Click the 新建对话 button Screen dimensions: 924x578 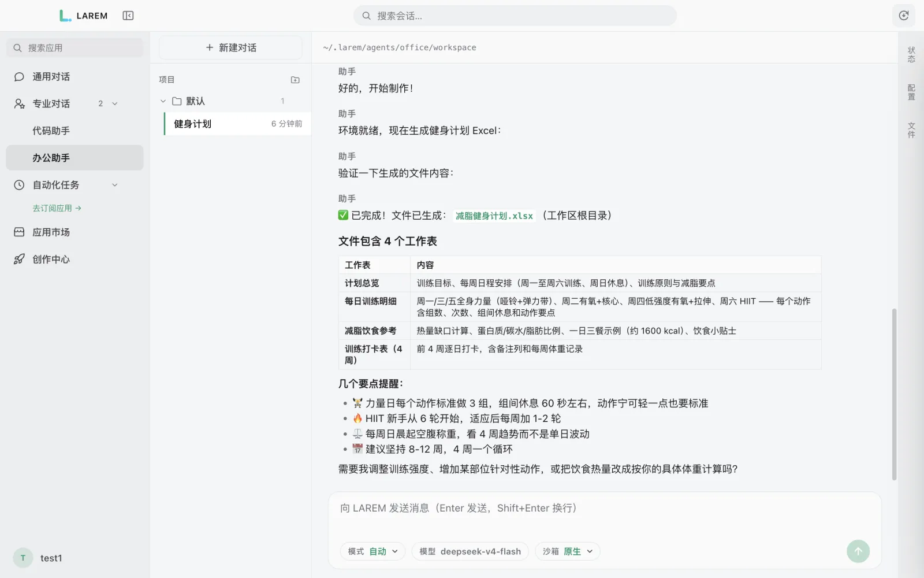(230, 47)
